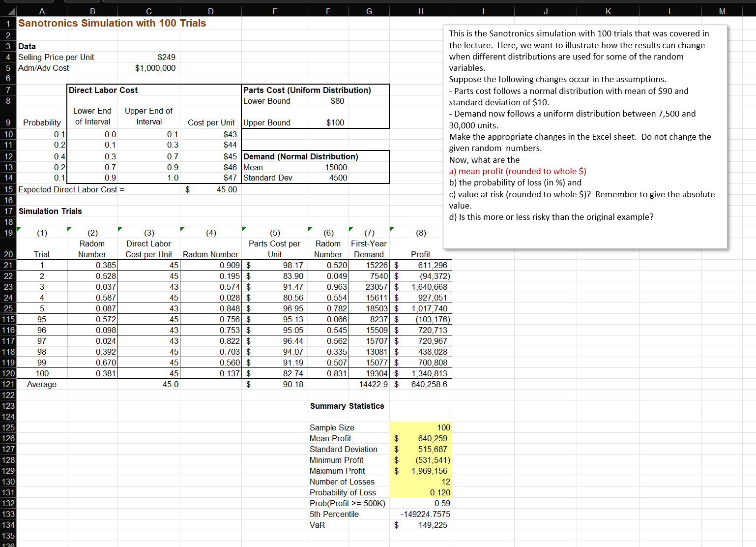Click the comment marker on Radom Number column (2)
The width and height of the screenshot is (756, 547).
point(69,229)
